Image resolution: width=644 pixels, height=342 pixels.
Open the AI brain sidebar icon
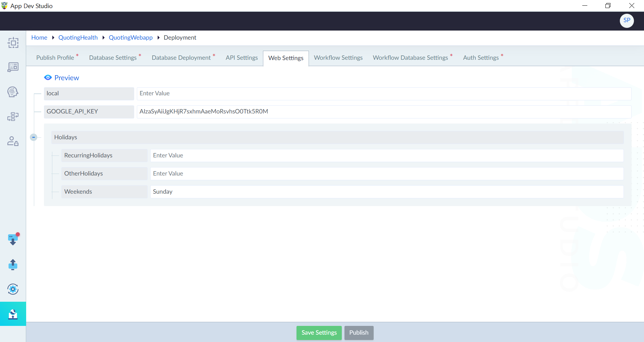[13, 92]
